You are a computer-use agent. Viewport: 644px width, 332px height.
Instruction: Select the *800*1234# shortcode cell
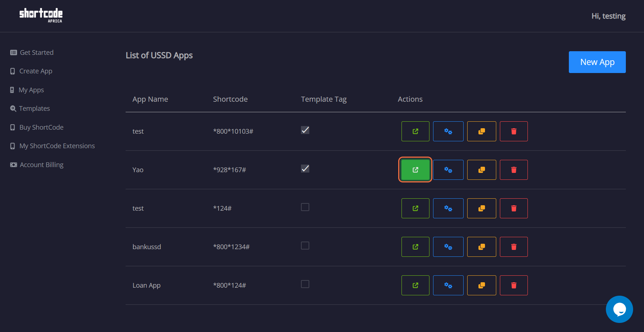point(231,247)
